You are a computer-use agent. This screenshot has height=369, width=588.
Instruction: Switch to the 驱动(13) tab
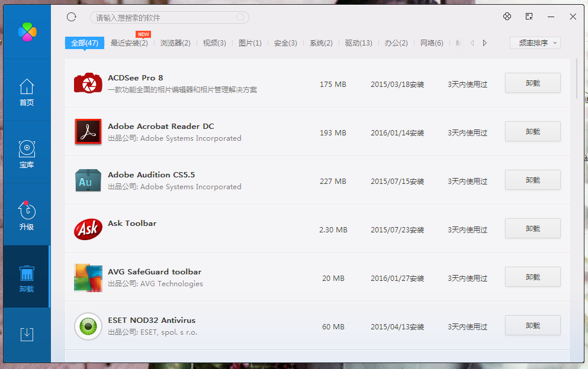click(x=358, y=43)
